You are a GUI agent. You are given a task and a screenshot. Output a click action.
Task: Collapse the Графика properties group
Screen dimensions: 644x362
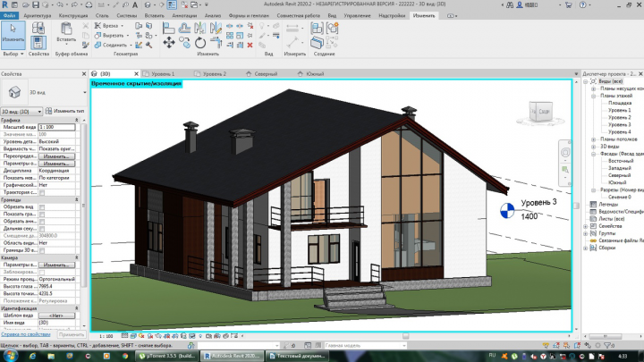[76, 120]
